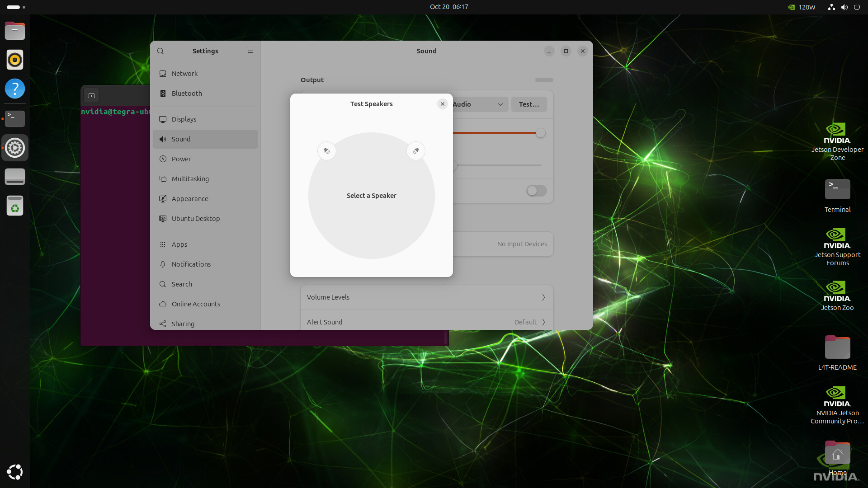Screen dimensions: 868x488
Task: Test the front right speaker
Action: (x=416, y=151)
